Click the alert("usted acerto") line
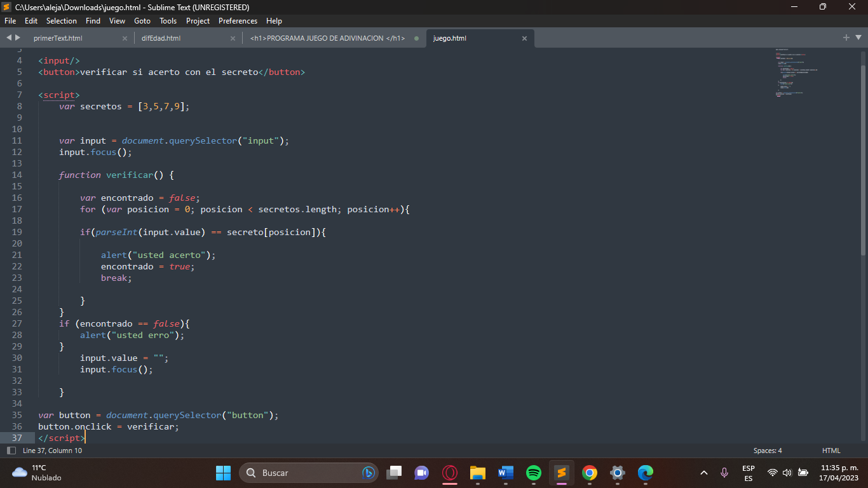The width and height of the screenshot is (868, 488). [x=158, y=255]
